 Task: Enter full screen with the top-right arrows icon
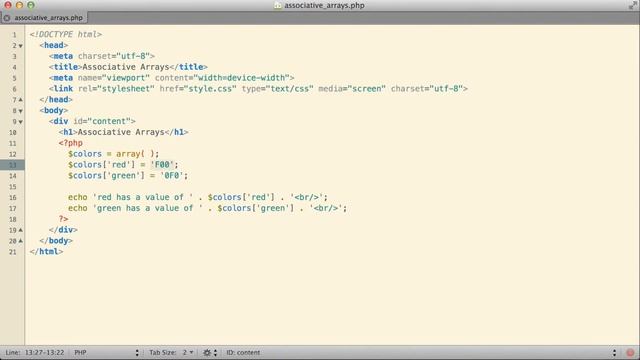(x=633, y=5)
